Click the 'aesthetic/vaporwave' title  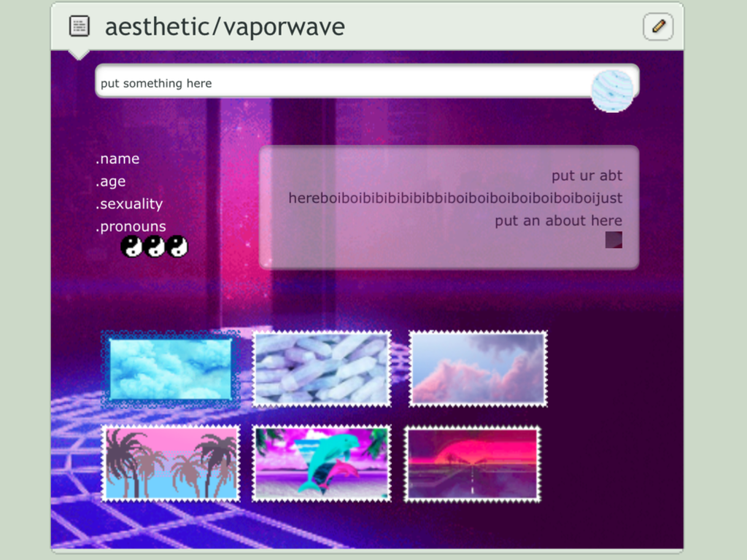(225, 27)
